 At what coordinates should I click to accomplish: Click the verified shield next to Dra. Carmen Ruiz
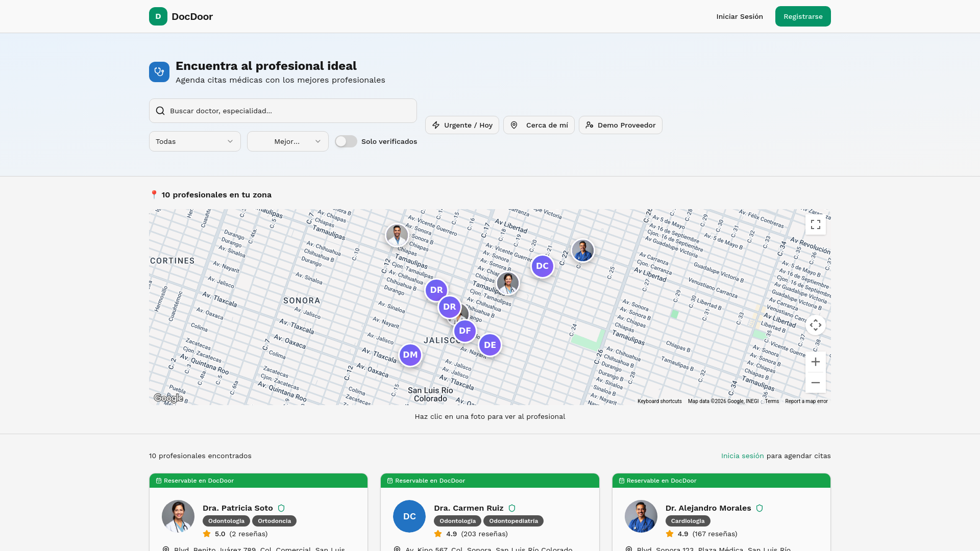[512, 508]
